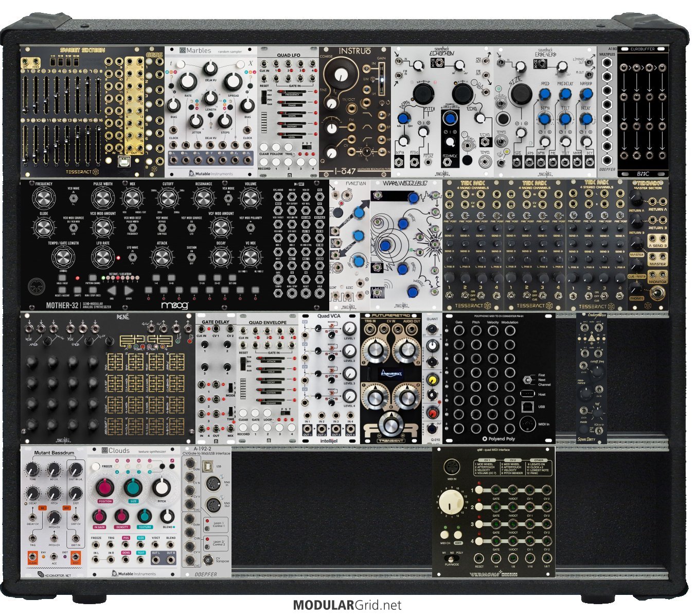Click the Erbe-Verb SIZE knob
Viewport: 695px width, 616px height.
521,94
